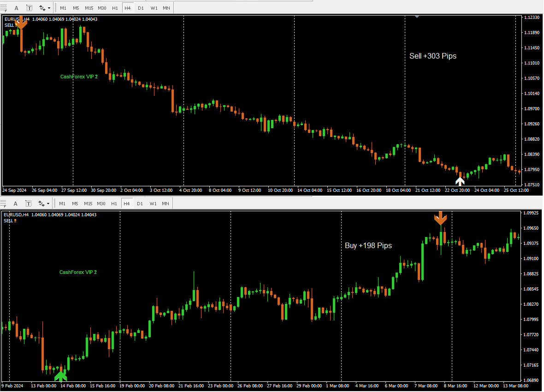Click the active H4 button in upper toolbar
The width and height of the screenshot is (544, 392).
pyautogui.click(x=128, y=8)
